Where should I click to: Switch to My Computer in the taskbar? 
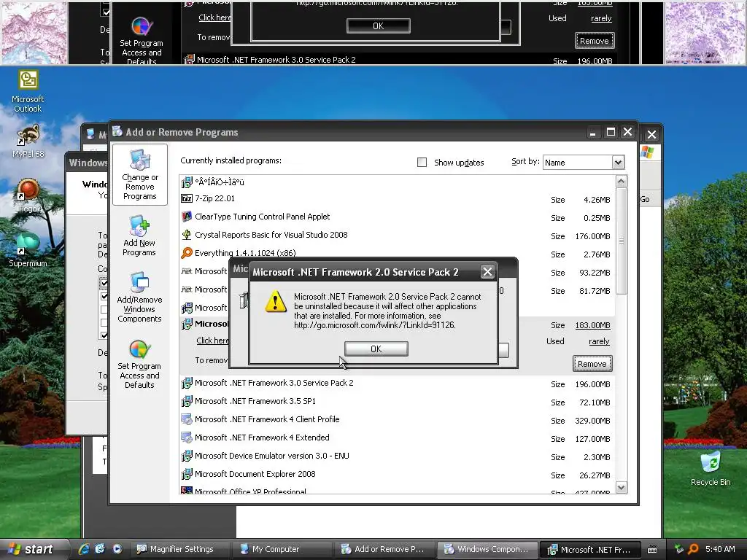(x=283, y=549)
